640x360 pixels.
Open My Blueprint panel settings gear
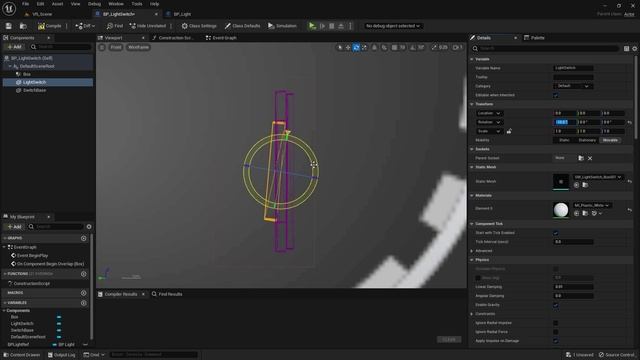89,227
